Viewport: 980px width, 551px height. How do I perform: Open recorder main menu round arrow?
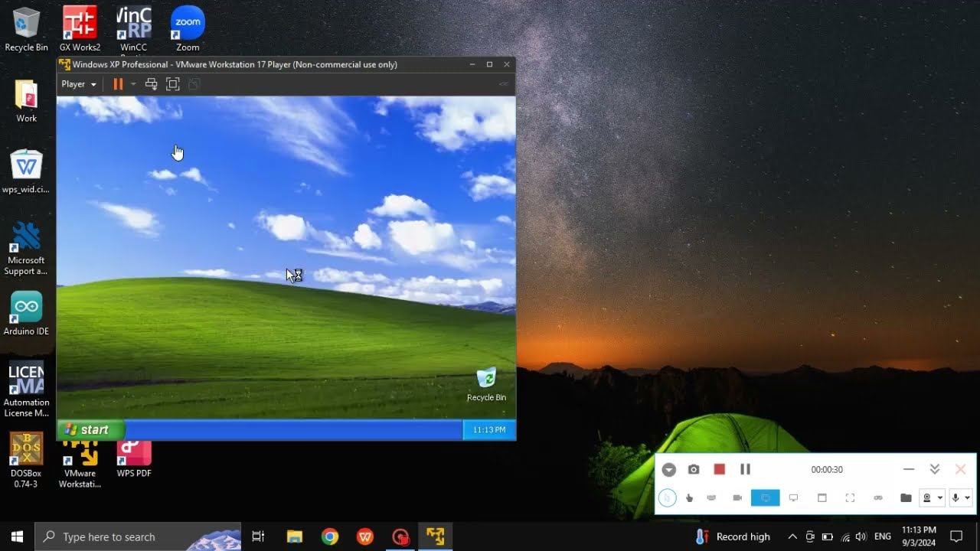click(669, 470)
